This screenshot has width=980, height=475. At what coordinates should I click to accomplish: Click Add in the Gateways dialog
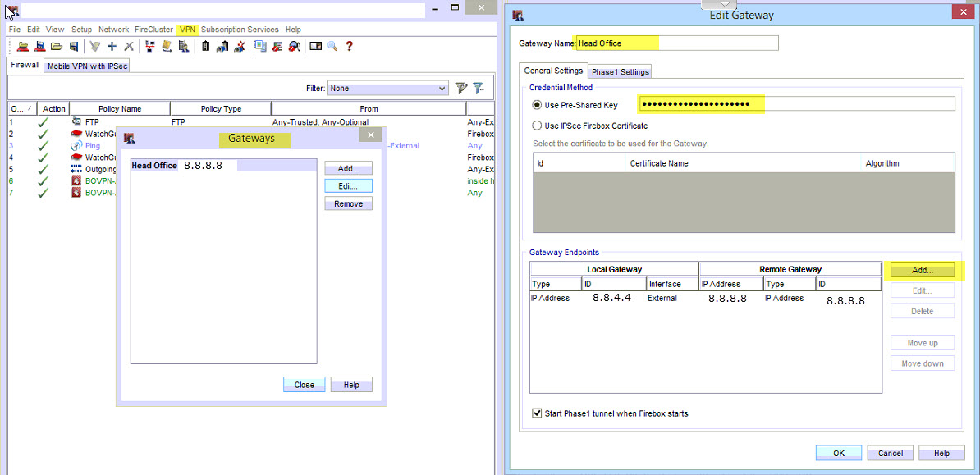[x=348, y=168]
